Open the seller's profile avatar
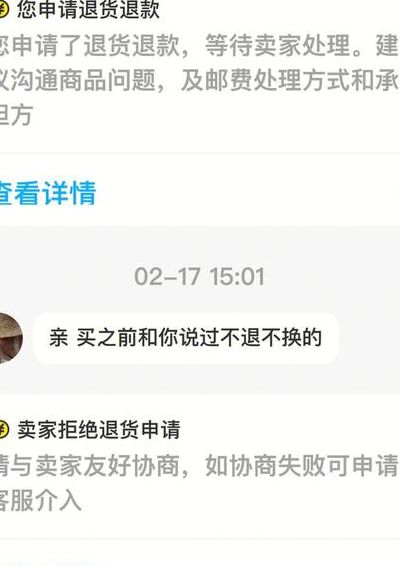The width and height of the screenshot is (400, 566). (11, 338)
